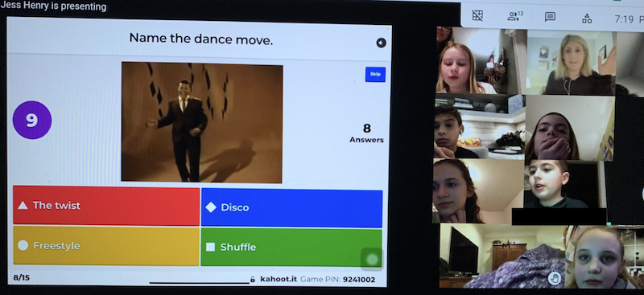Open the participants list icon

(x=515, y=16)
